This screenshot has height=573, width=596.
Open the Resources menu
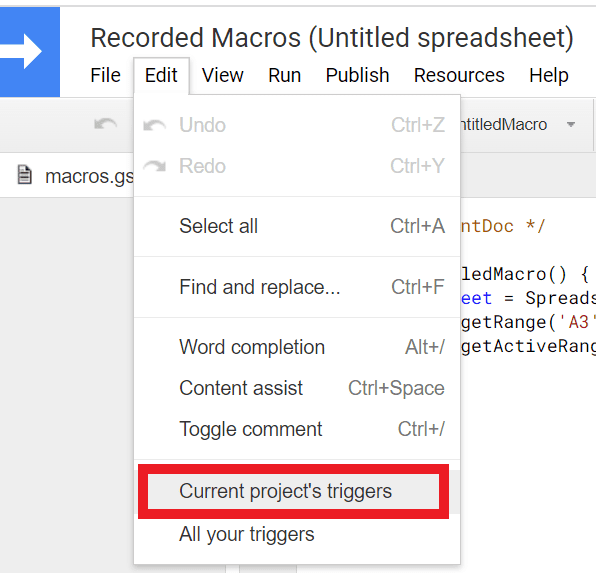click(459, 75)
